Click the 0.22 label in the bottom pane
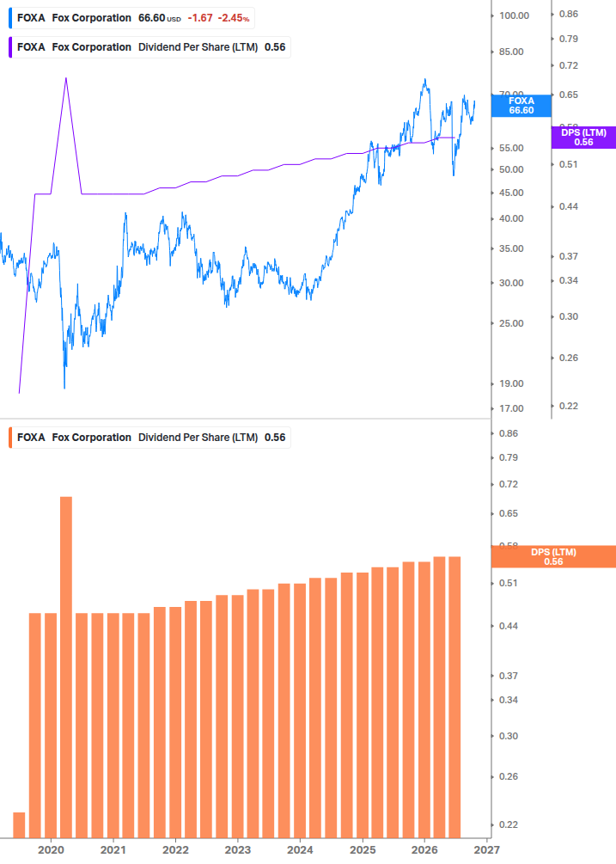 click(508, 824)
